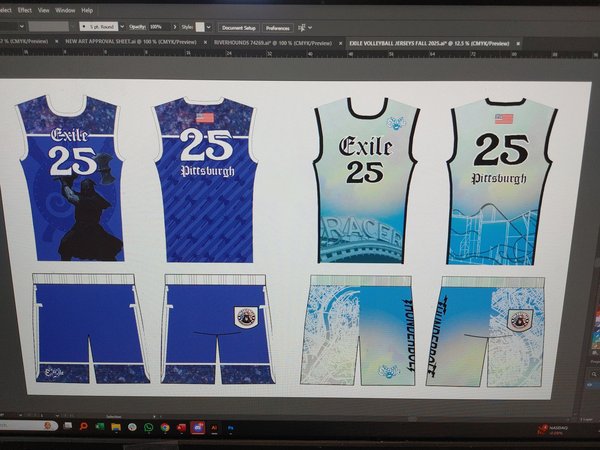The width and height of the screenshot is (600, 450).
Task: Open Adobe Acrobat from the taskbar
Action: click(x=181, y=427)
